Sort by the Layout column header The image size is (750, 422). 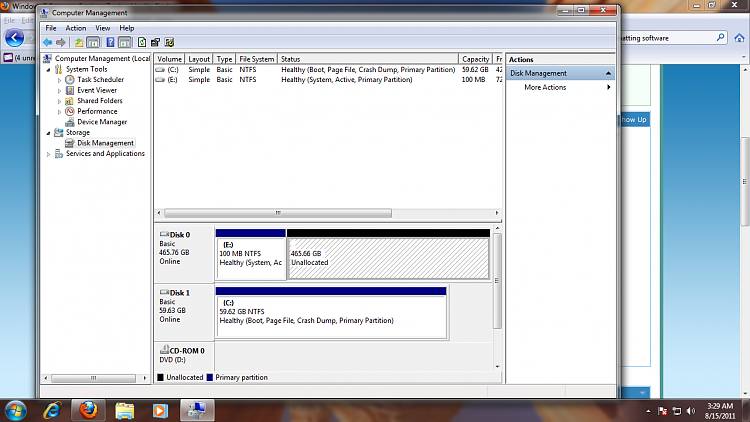[199, 59]
